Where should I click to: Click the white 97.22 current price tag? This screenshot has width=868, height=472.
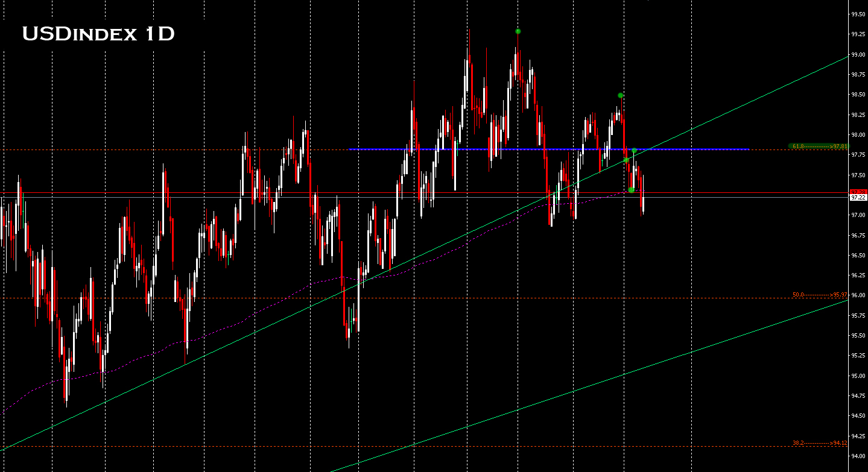[858, 197]
